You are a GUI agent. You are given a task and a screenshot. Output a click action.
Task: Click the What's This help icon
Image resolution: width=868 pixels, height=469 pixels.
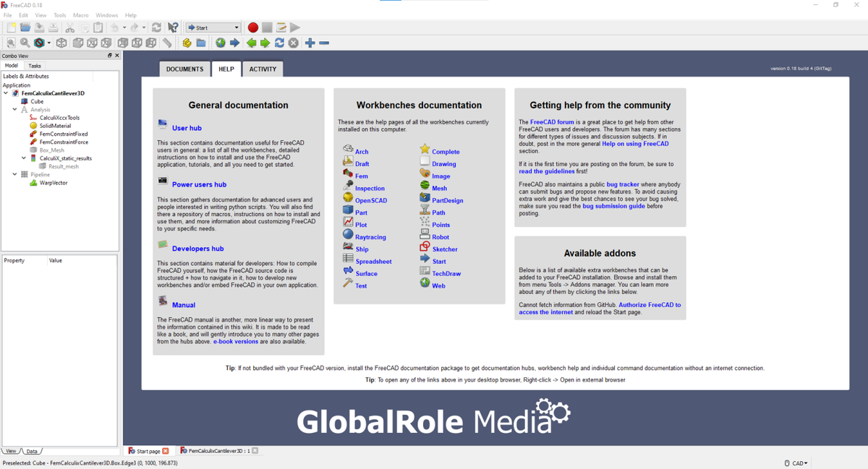[x=173, y=27]
